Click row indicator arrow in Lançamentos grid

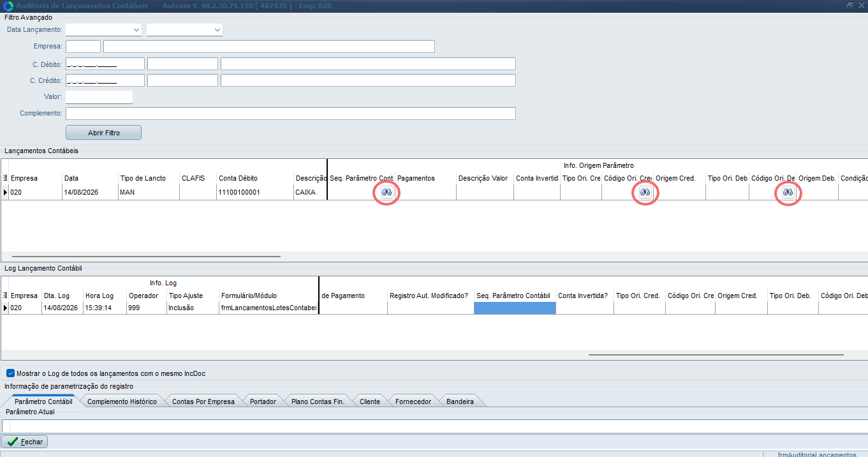[x=5, y=192]
